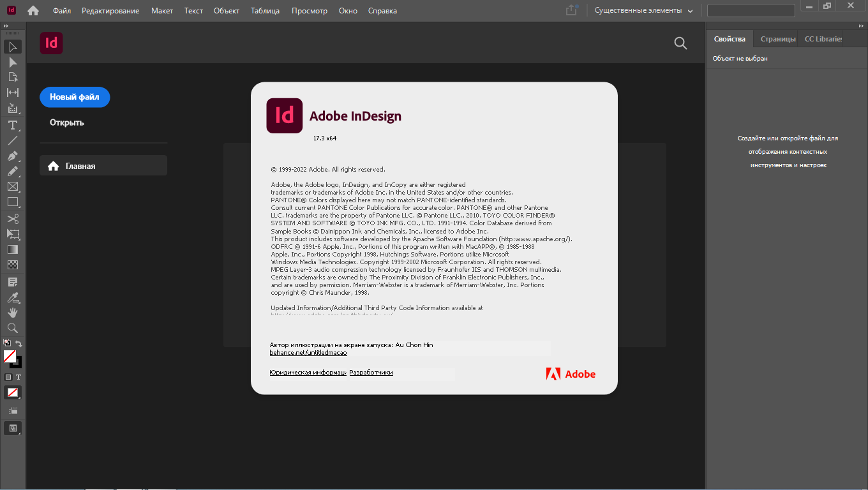This screenshot has height=490, width=868.
Task: Click the Home icon in the top bar
Action: click(33, 11)
